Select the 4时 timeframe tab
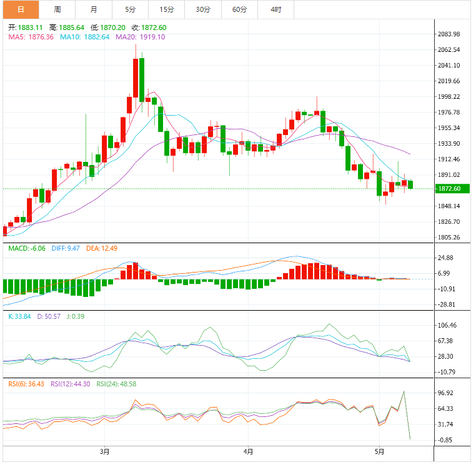The width and height of the screenshot is (476, 467). click(275, 9)
